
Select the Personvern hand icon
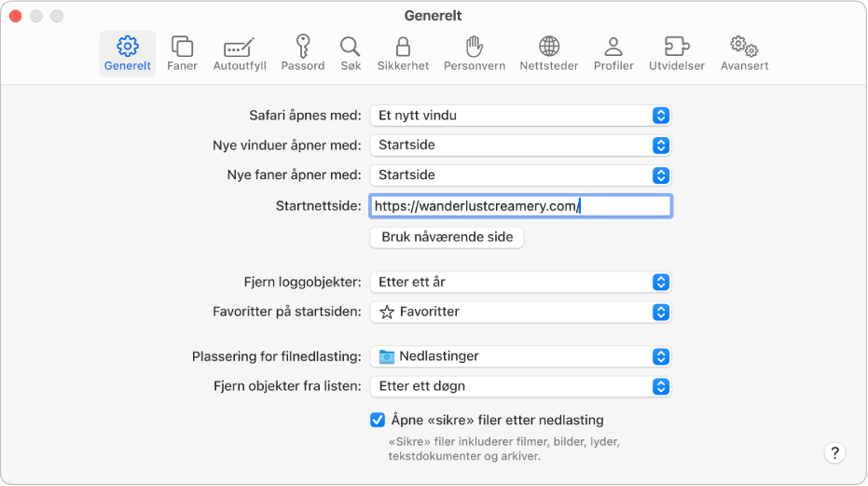pyautogui.click(x=475, y=46)
